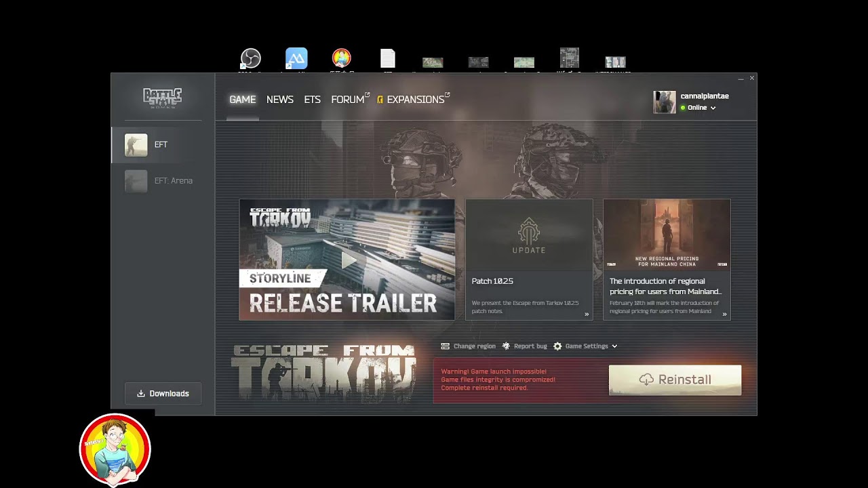The image size is (868, 488).
Task: Click the Change region server icon
Action: pyautogui.click(x=445, y=346)
